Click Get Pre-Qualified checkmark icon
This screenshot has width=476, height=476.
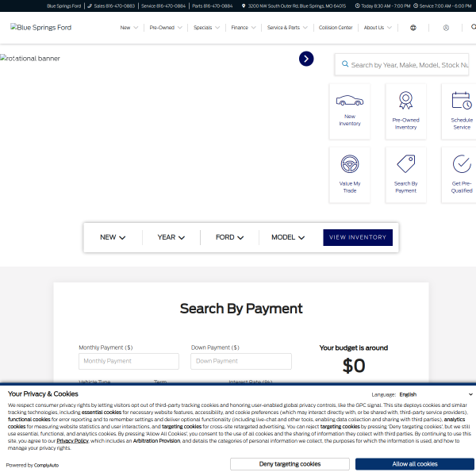(462, 164)
